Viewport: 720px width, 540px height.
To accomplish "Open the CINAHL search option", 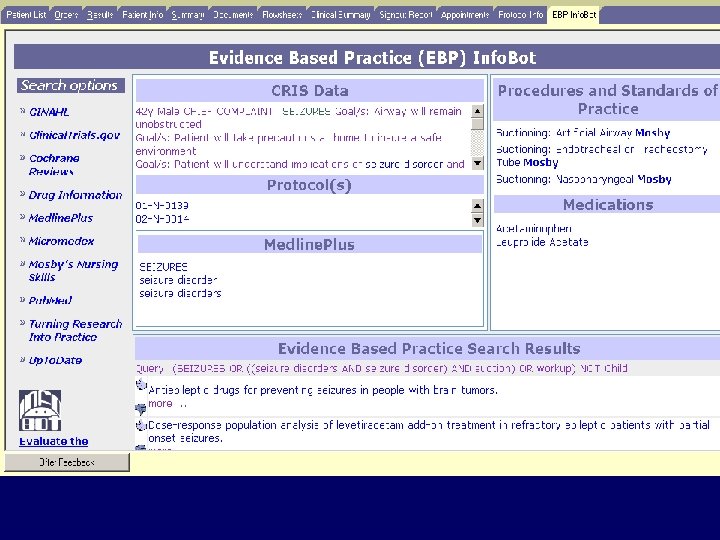I will [49, 112].
